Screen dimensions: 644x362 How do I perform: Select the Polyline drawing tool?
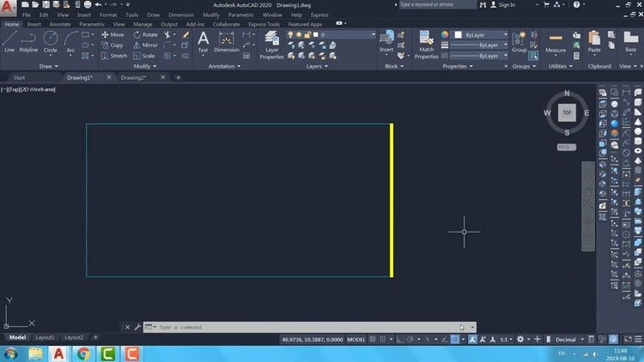[x=28, y=41]
